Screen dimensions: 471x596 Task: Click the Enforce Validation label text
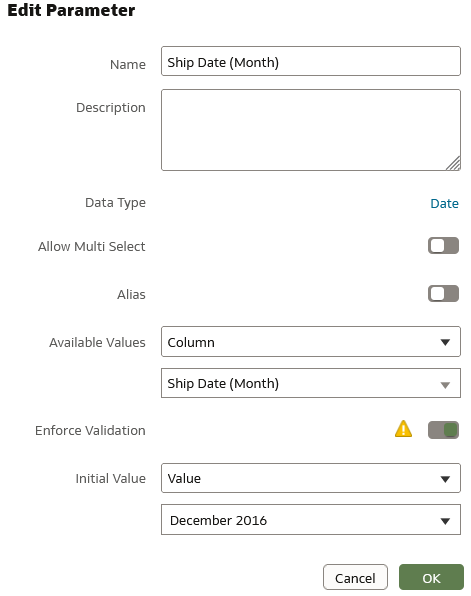click(x=90, y=430)
